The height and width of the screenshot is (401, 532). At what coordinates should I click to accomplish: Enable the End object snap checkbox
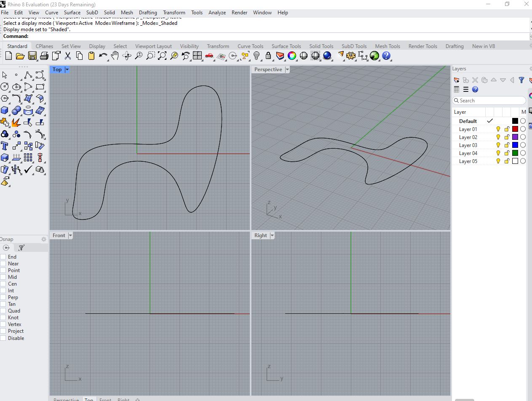(x=3, y=257)
